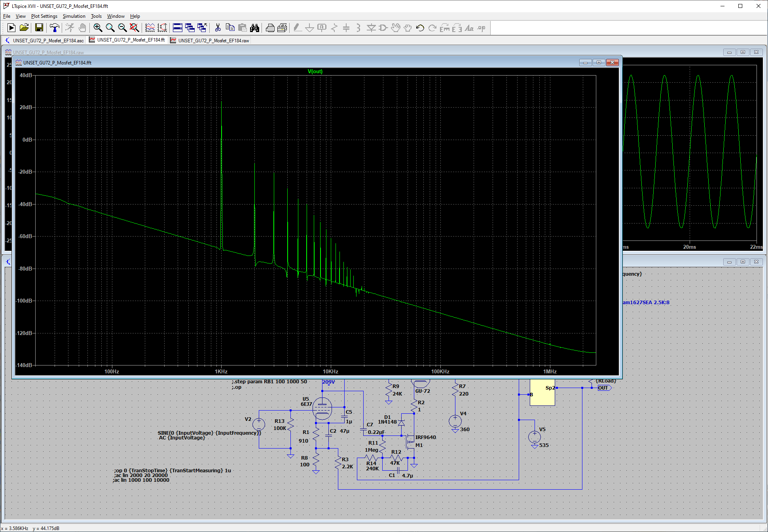Click the Autorange plot icon

(x=162, y=28)
